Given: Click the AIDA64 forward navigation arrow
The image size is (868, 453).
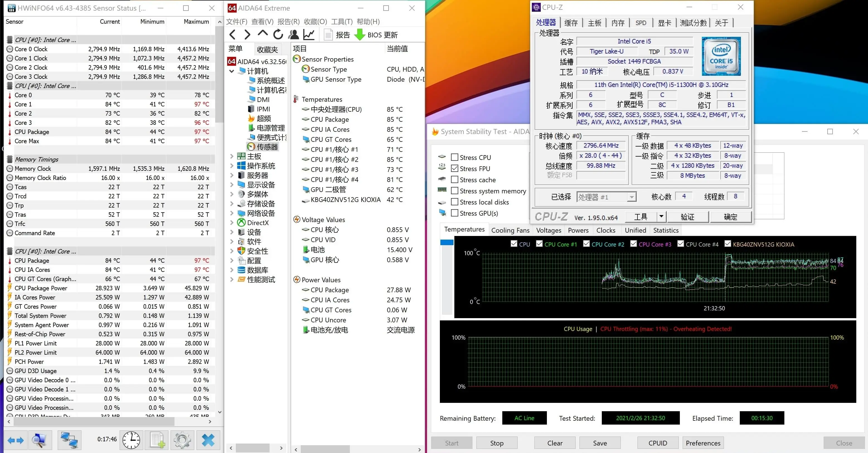Looking at the screenshot, I should 247,34.
